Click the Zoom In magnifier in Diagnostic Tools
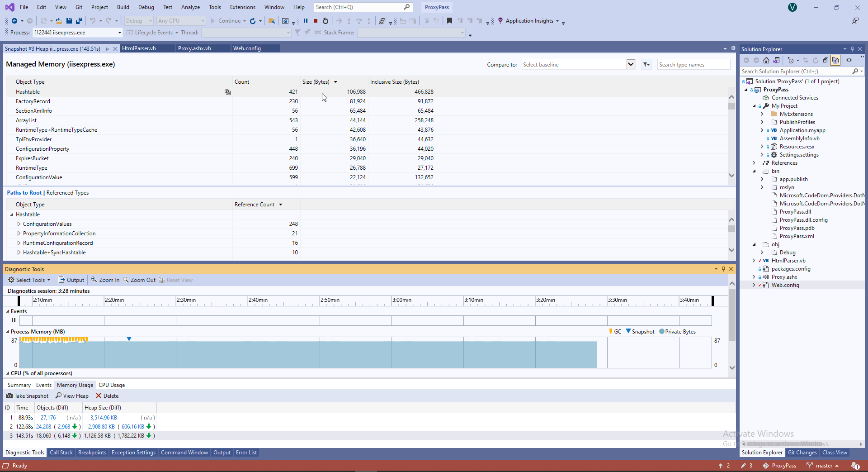 pos(94,280)
